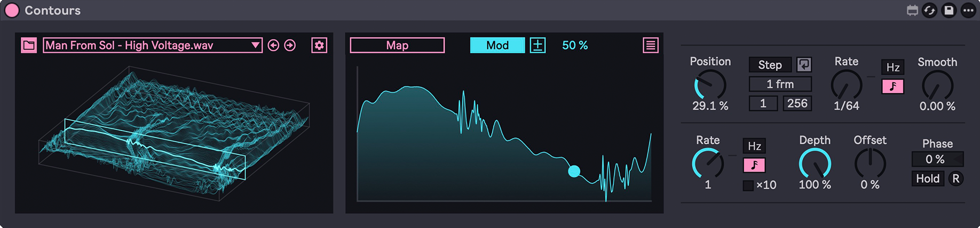
Task: Select Hz mode for the lower Rate
Action: point(754,146)
